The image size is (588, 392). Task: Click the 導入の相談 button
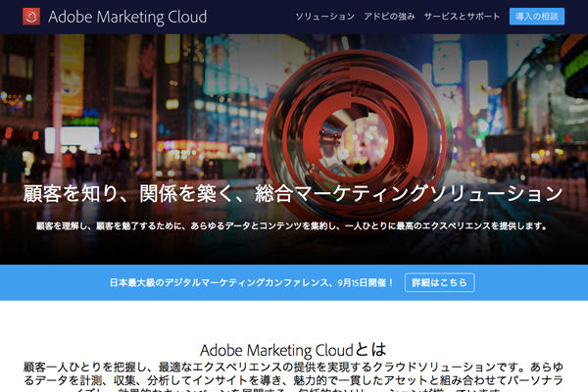click(x=537, y=17)
